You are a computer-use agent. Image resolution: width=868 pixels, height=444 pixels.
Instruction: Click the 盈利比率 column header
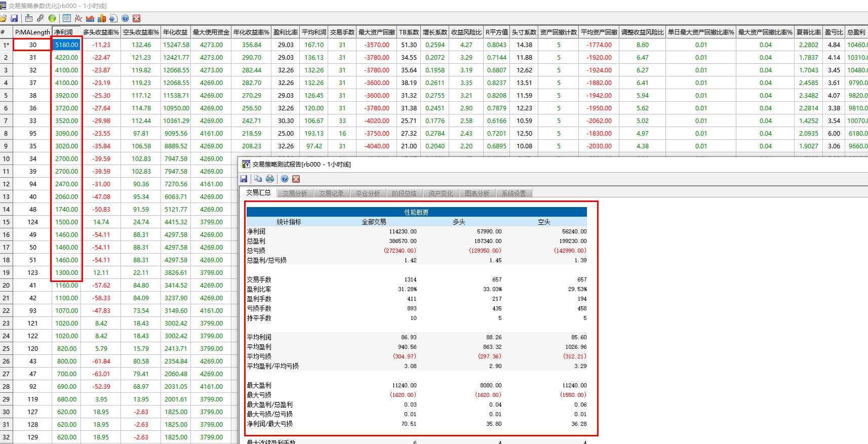point(286,32)
